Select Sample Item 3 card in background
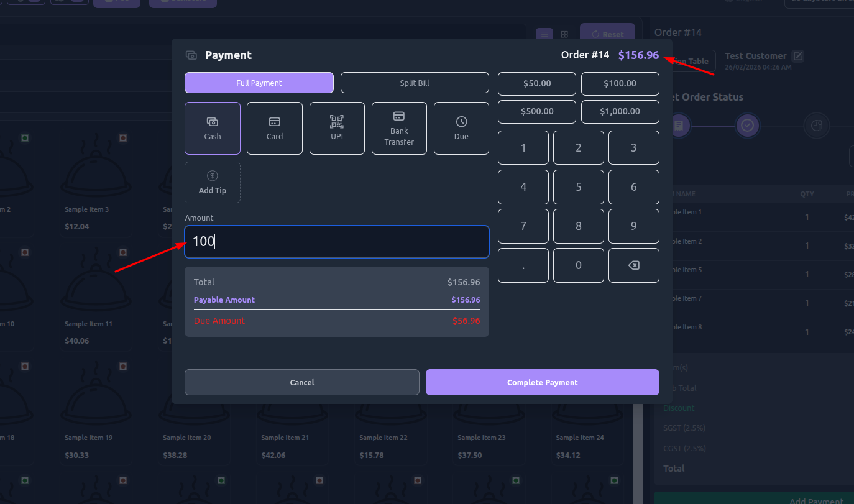The image size is (854, 504). (x=95, y=183)
